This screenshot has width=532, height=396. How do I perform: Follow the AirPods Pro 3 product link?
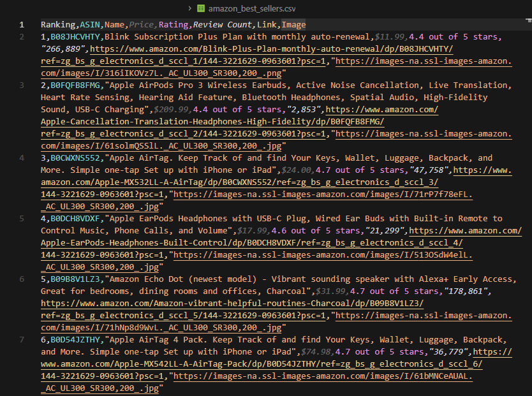pos(211,122)
